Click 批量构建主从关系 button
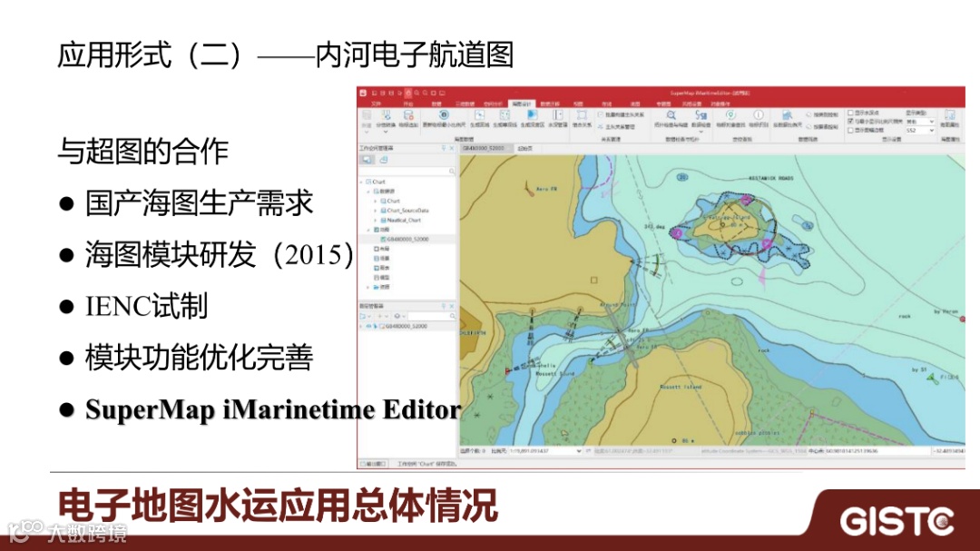980x551 pixels. coord(622,114)
